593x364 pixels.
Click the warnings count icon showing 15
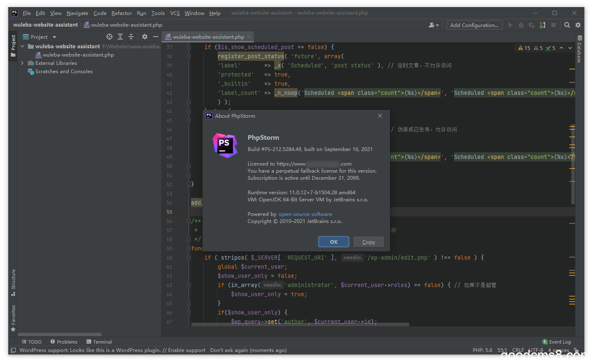(x=524, y=48)
